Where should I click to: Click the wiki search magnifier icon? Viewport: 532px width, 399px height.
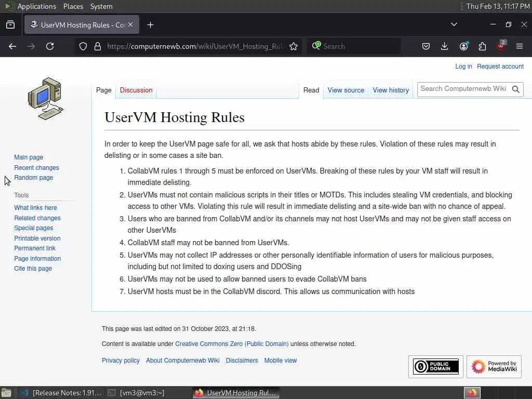[516, 89]
